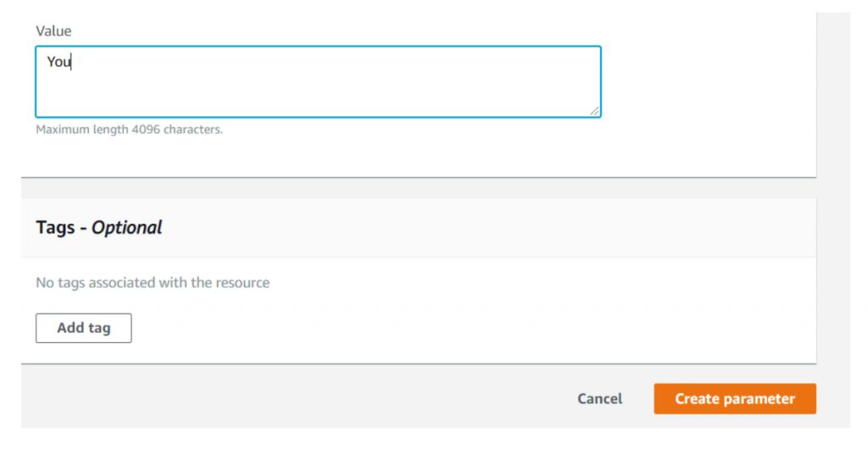This screenshot has height=455, width=868.
Task: Click the maximum length 4096 hint text
Action: 129,130
